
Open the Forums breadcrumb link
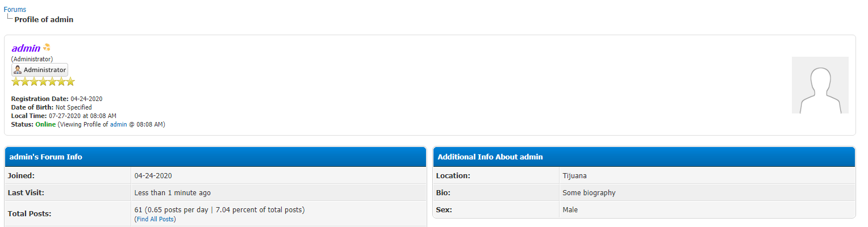point(15,10)
